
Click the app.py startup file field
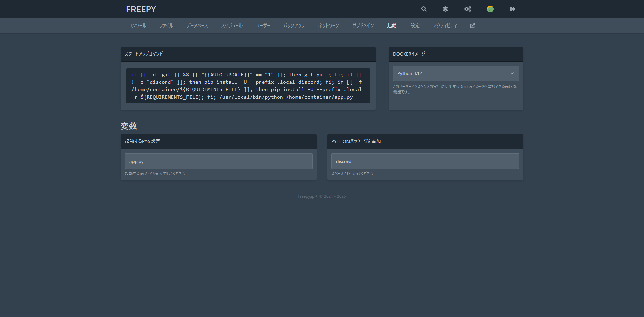click(218, 161)
